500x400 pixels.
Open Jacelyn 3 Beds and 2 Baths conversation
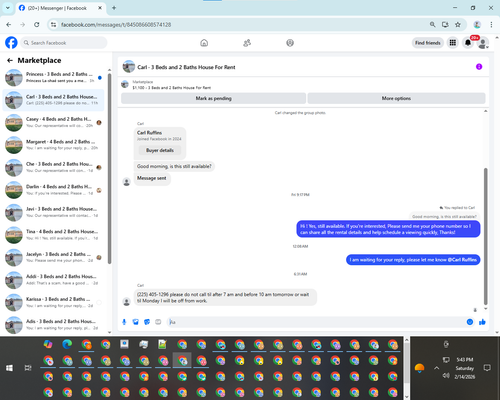click(x=53, y=257)
